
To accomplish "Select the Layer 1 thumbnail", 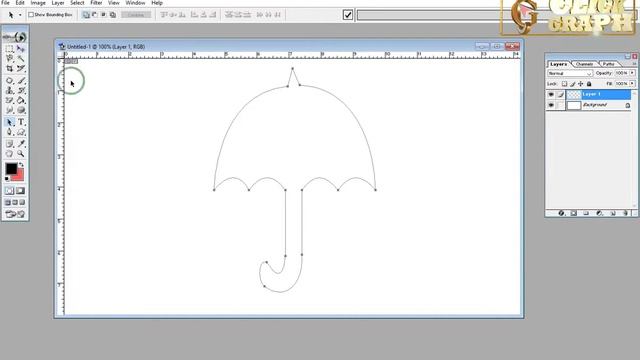I will [x=574, y=95].
